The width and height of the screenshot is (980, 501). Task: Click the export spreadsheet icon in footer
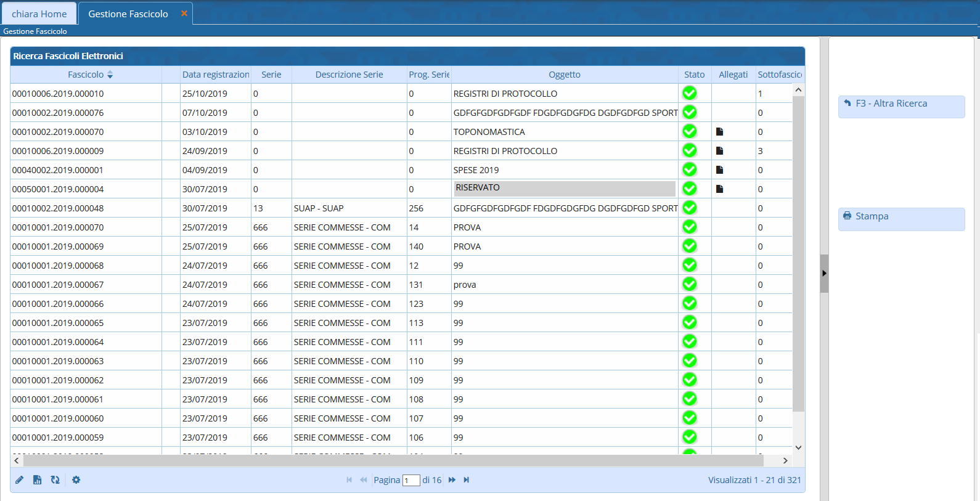coord(38,480)
